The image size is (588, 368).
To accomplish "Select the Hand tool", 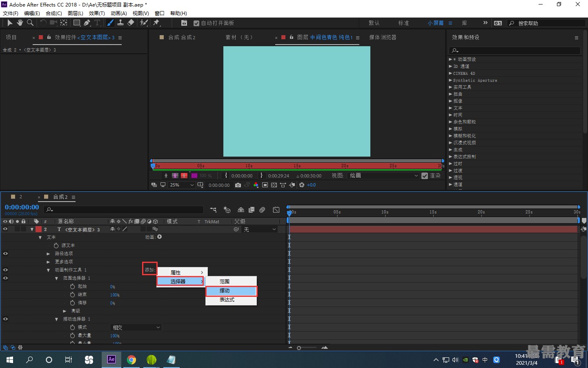I will pos(20,23).
